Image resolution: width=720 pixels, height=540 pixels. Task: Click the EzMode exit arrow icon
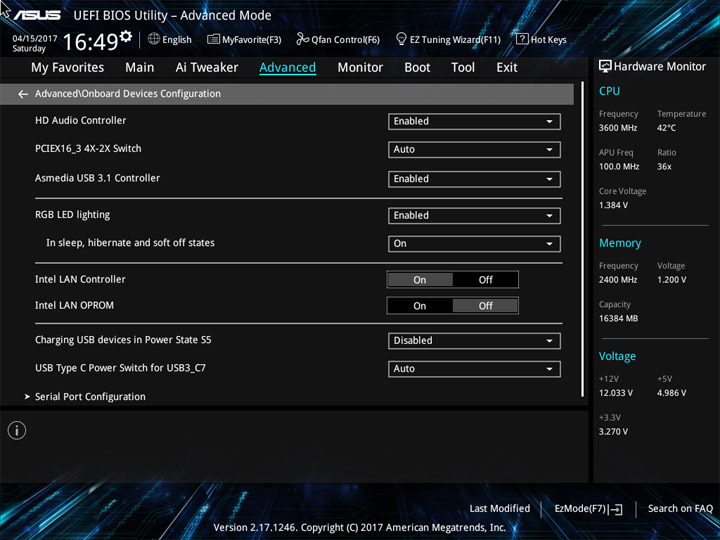pyautogui.click(x=616, y=509)
